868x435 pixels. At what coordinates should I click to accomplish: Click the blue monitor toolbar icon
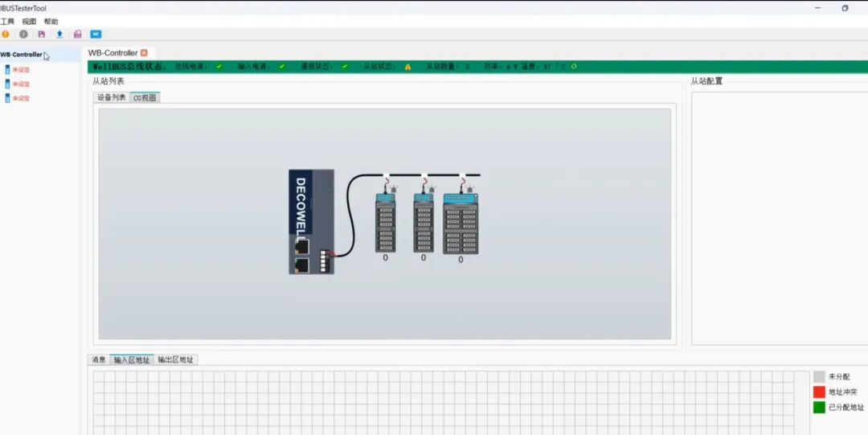point(96,35)
